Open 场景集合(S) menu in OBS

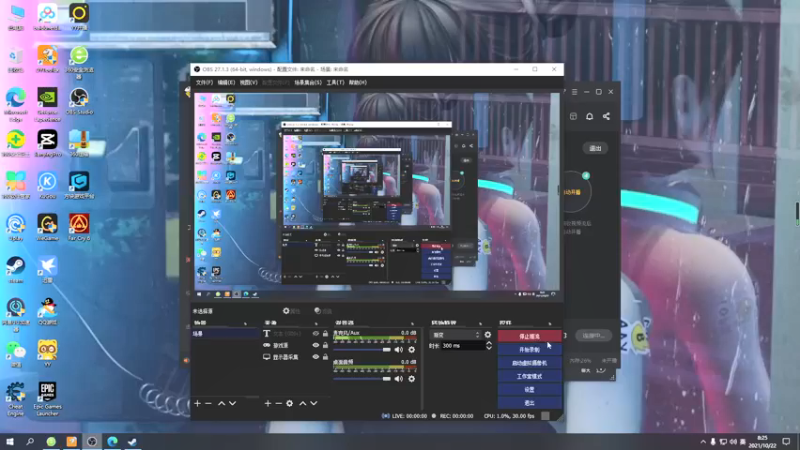(308, 83)
